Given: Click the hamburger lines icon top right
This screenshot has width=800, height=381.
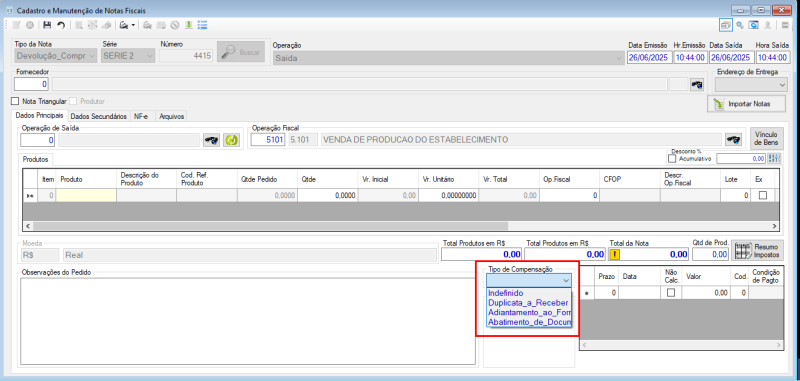Looking at the screenshot, I should [x=786, y=25].
